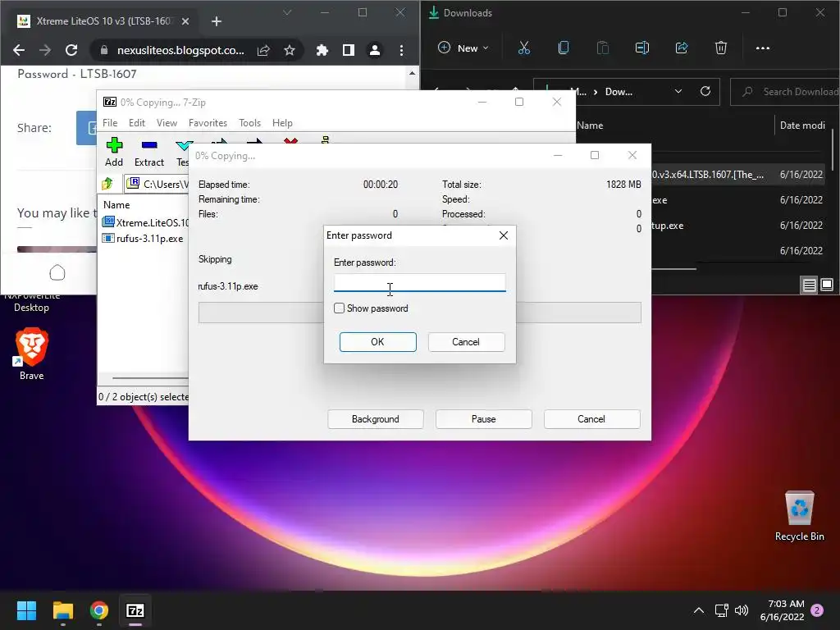Click the 7-Zip Add toolbar icon
840x630 pixels.
tap(113, 152)
